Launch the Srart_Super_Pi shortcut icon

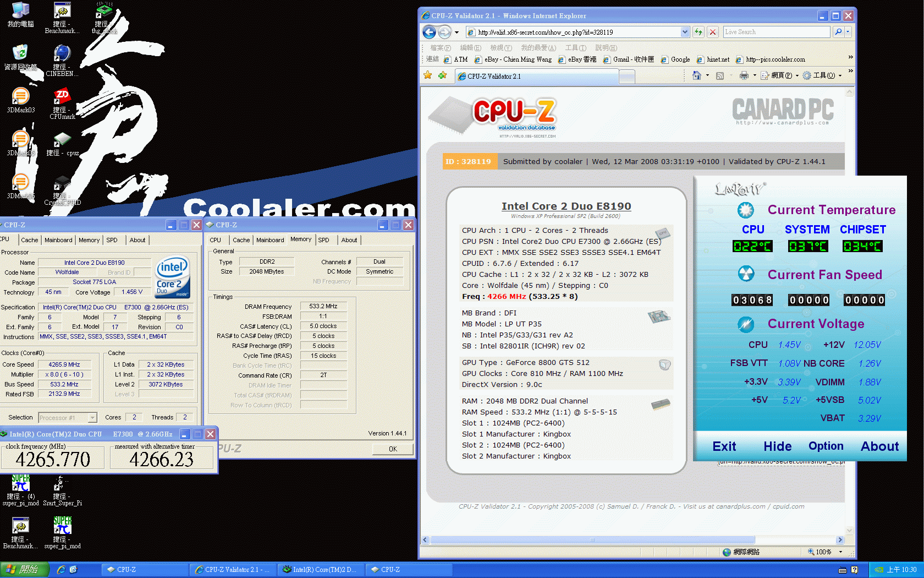pos(62,491)
